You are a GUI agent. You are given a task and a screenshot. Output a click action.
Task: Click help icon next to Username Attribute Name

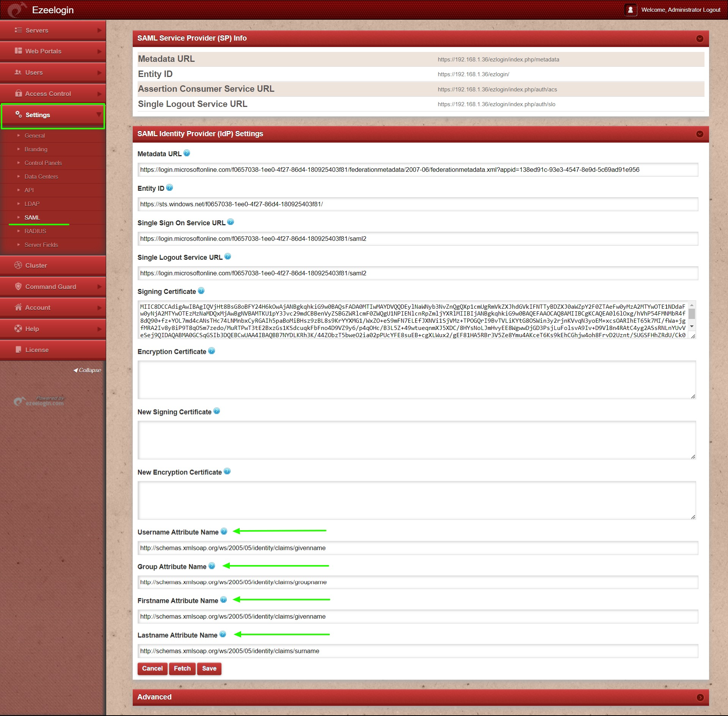pyautogui.click(x=224, y=531)
